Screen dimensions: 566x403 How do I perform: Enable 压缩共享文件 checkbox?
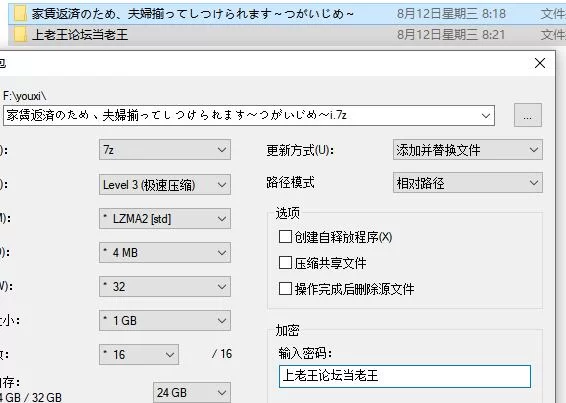coord(285,263)
